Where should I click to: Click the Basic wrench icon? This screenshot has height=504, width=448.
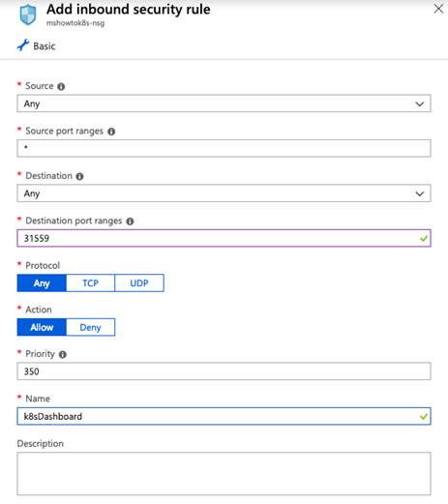coord(23,45)
